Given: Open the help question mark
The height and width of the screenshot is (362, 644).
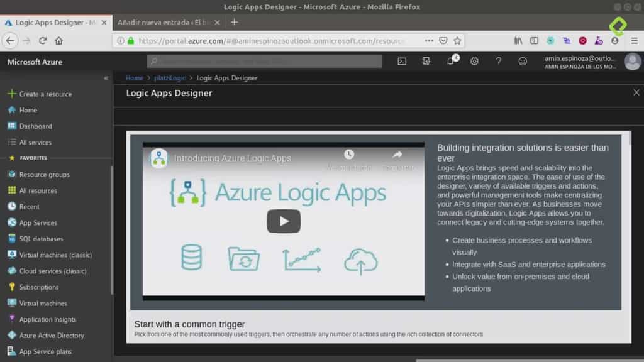Looking at the screenshot, I should [x=498, y=62].
